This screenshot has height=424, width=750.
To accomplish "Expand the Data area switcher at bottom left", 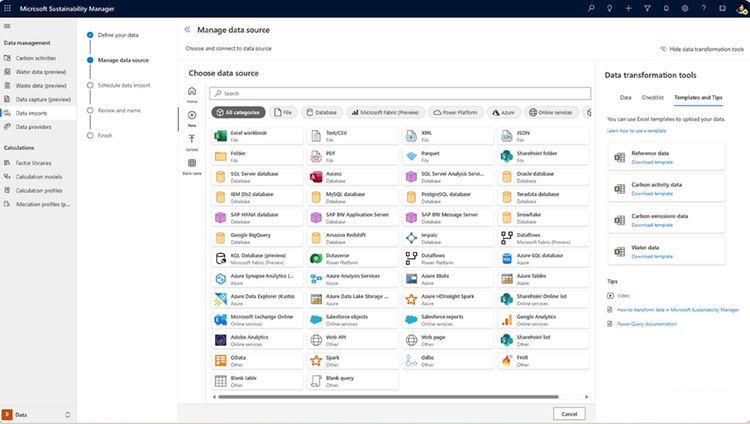I will 67,415.
